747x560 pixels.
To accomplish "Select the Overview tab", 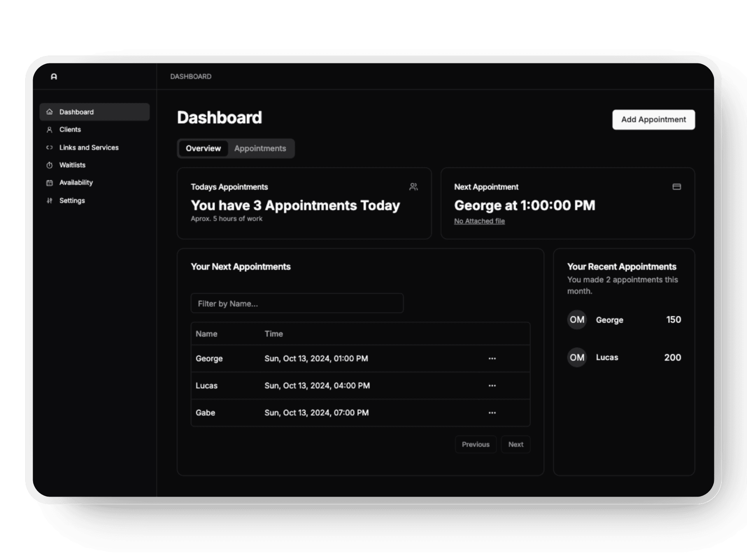I will [x=203, y=148].
